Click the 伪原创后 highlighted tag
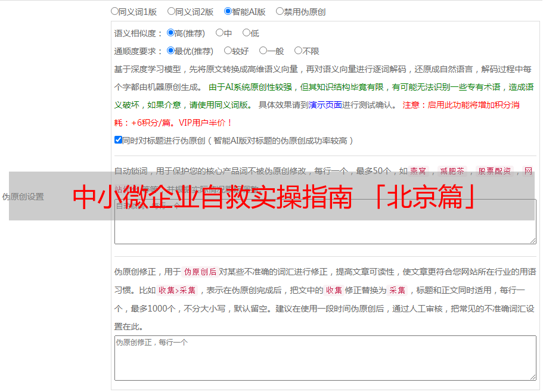The height and width of the screenshot is (392, 543). [x=200, y=272]
